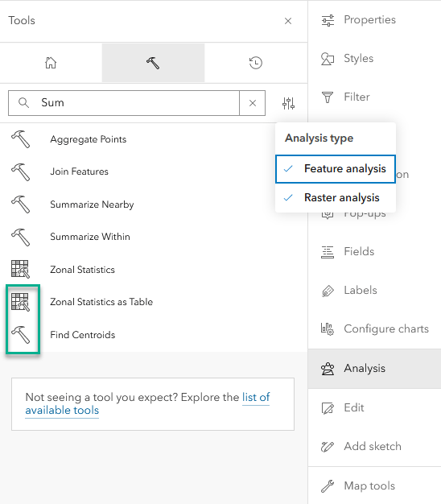The image size is (441, 504).
Task: Uncheck Feature analysis type
Action: point(336,169)
